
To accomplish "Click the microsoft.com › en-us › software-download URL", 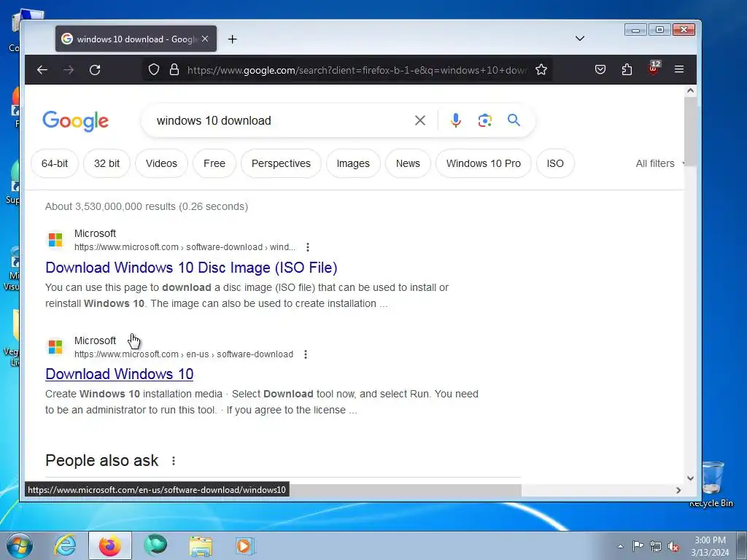I will pyautogui.click(x=183, y=354).
